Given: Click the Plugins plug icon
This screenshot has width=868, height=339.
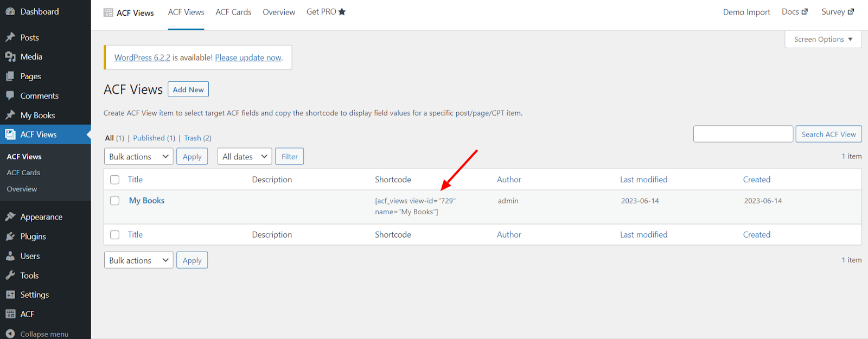Looking at the screenshot, I should pos(10,236).
